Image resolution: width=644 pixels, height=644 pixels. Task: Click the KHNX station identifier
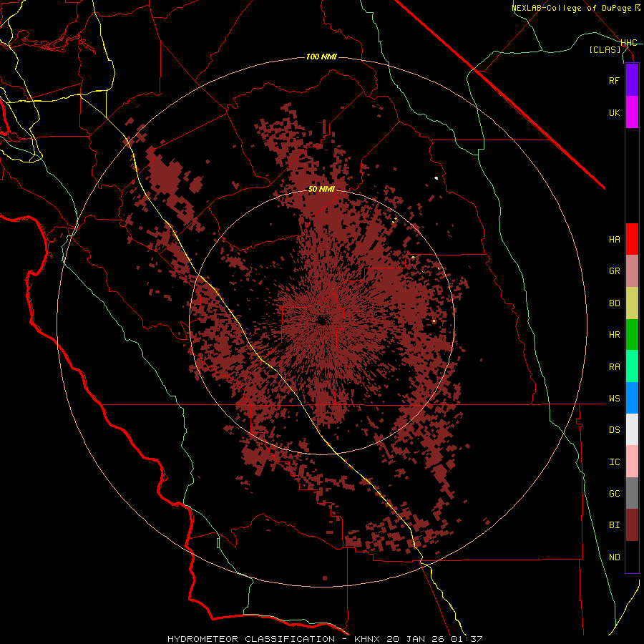coord(367,639)
